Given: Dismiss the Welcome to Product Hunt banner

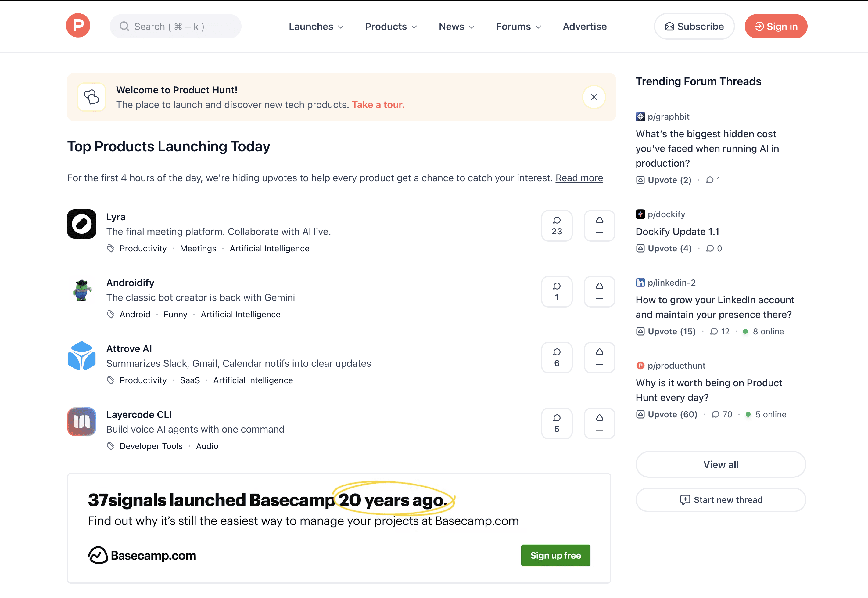Looking at the screenshot, I should [594, 97].
